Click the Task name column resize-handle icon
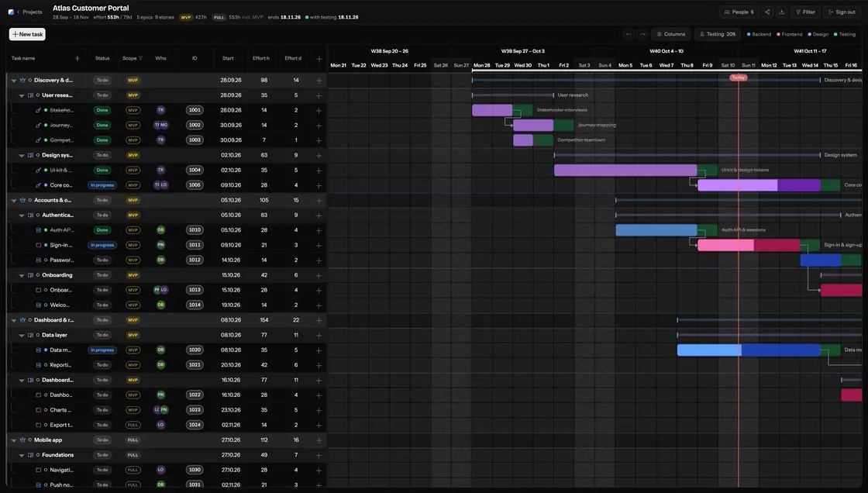 [77, 58]
